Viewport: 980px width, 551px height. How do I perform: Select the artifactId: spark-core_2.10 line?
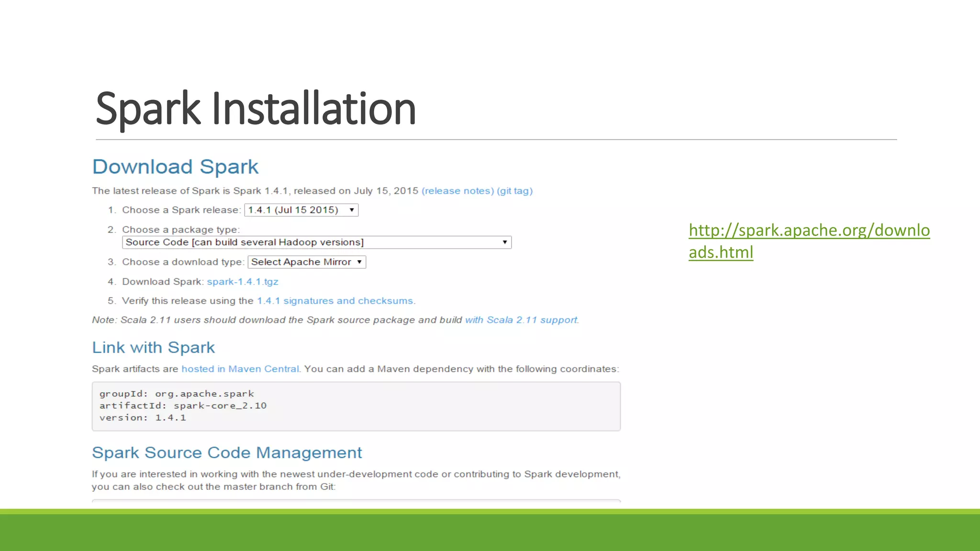tap(183, 406)
